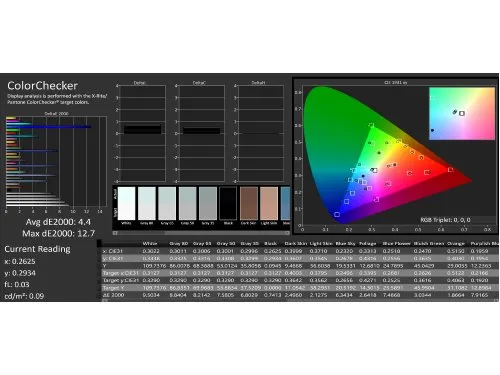Select the White color swatch
Viewport: 500px width, 375px height.
pos(126,203)
